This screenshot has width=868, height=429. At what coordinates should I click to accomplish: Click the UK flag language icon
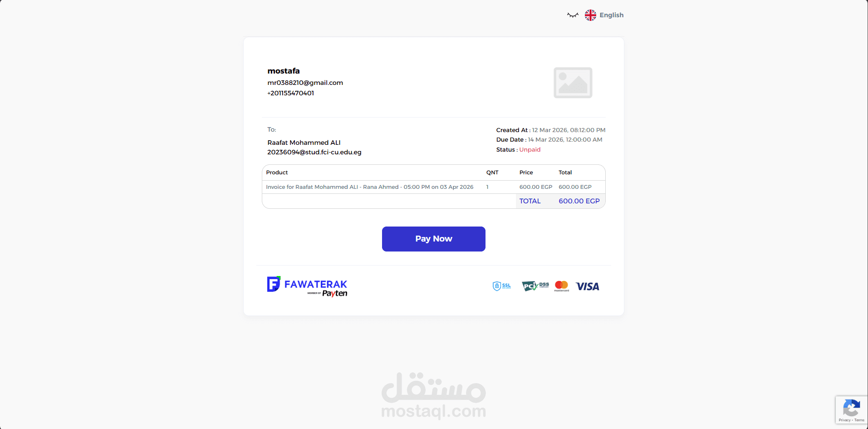click(x=590, y=15)
